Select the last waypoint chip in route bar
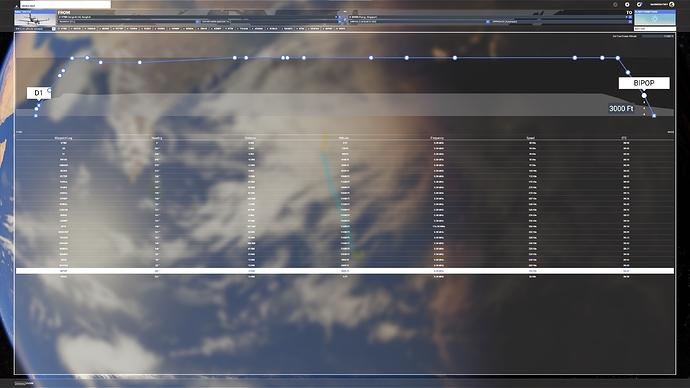The height and width of the screenshot is (388, 690). tap(341, 29)
